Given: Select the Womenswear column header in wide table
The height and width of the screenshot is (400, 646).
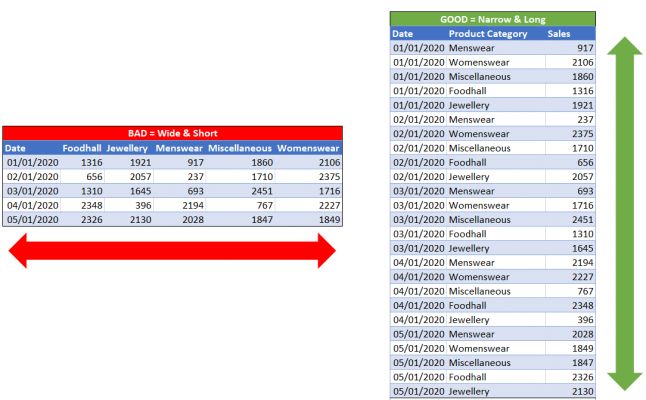Looking at the screenshot, I should click(x=308, y=148).
